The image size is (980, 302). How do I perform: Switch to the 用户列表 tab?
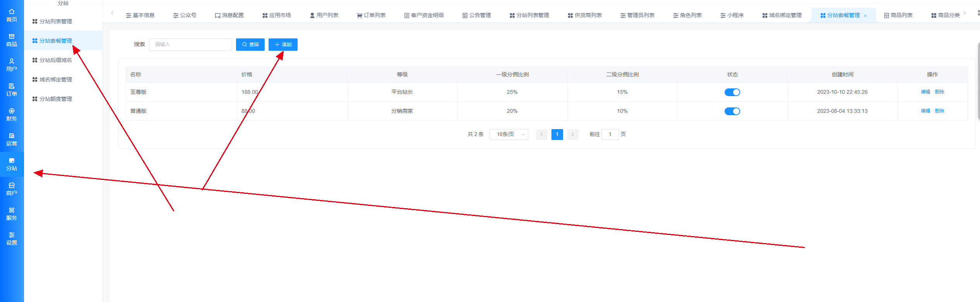click(x=324, y=15)
